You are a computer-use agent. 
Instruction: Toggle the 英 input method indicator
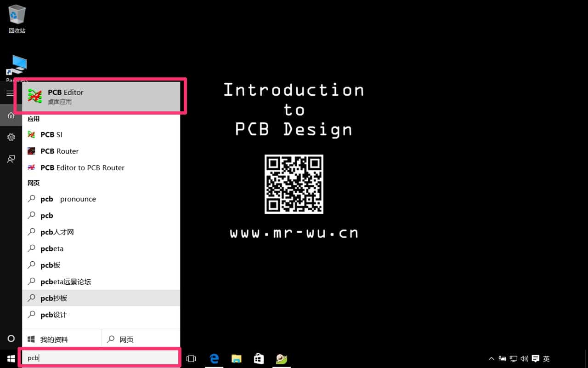(x=546, y=359)
